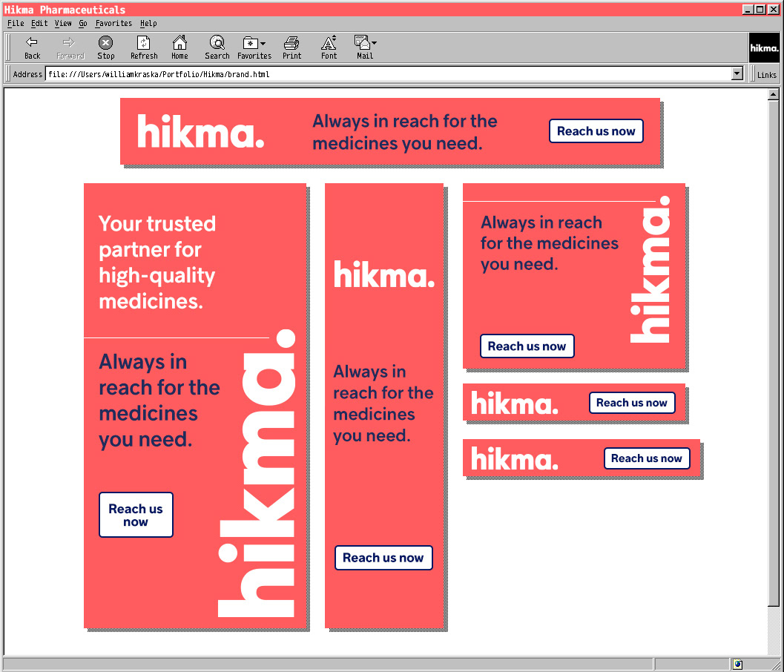784x672 pixels.
Task: Open the Go menu
Action: pos(83,23)
